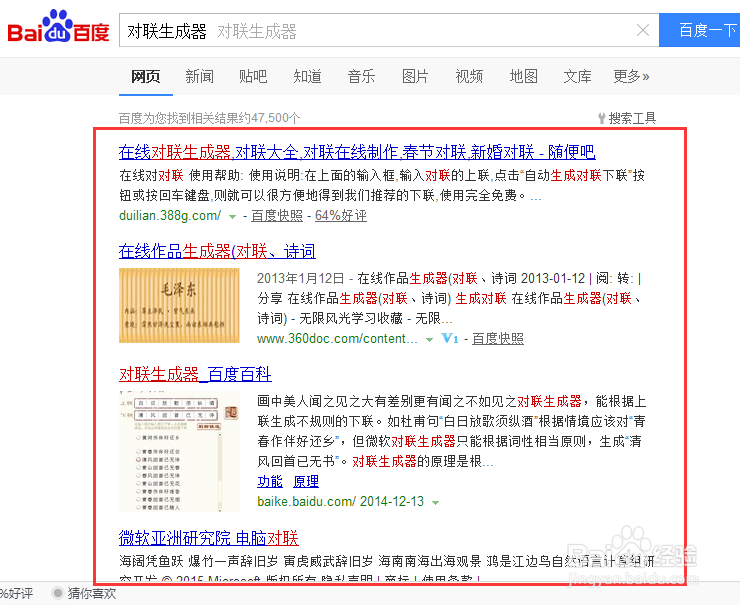Expand the 更多» menu
The image size is (740, 605).
(631, 76)
